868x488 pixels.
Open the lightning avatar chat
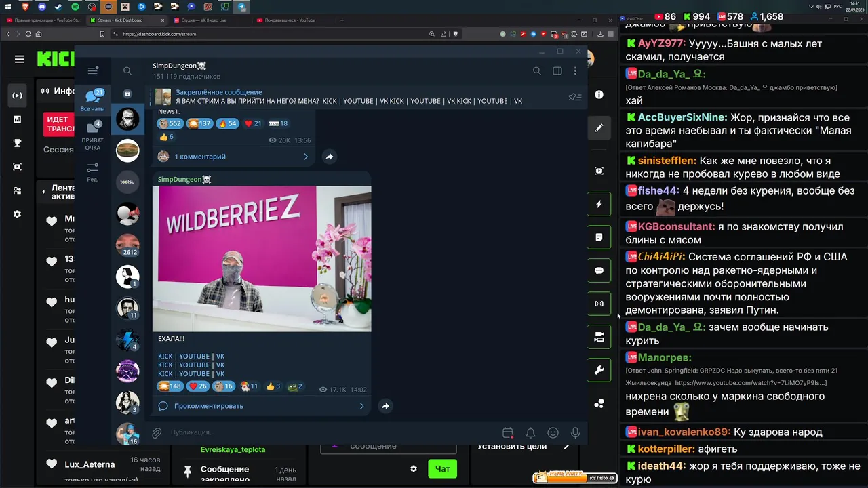coord(127,340)
